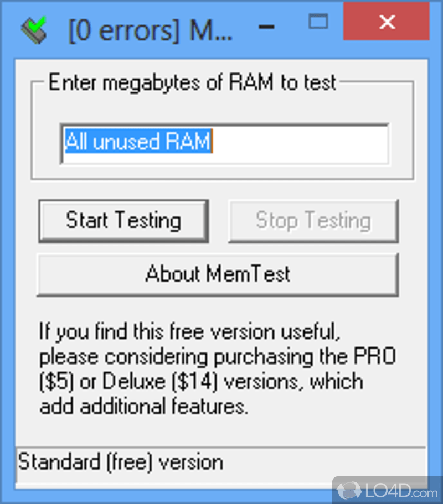Screen dimensions: 443x504
Task: Click the 'Deluxe ($14)' text
Action: [x=160, y=382]
